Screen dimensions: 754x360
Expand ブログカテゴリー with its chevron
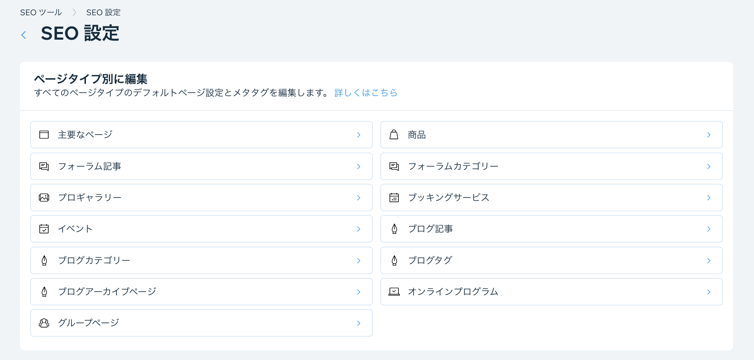(358, 261)
